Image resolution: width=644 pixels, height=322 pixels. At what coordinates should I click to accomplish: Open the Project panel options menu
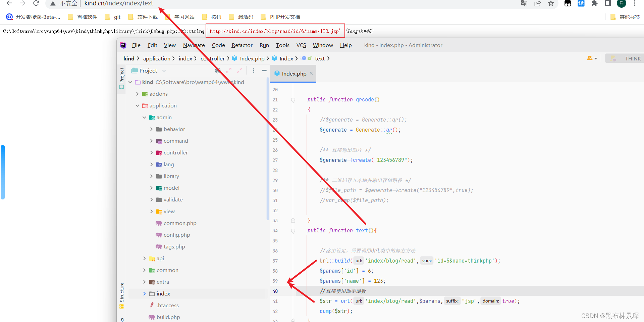coord(254,71)
